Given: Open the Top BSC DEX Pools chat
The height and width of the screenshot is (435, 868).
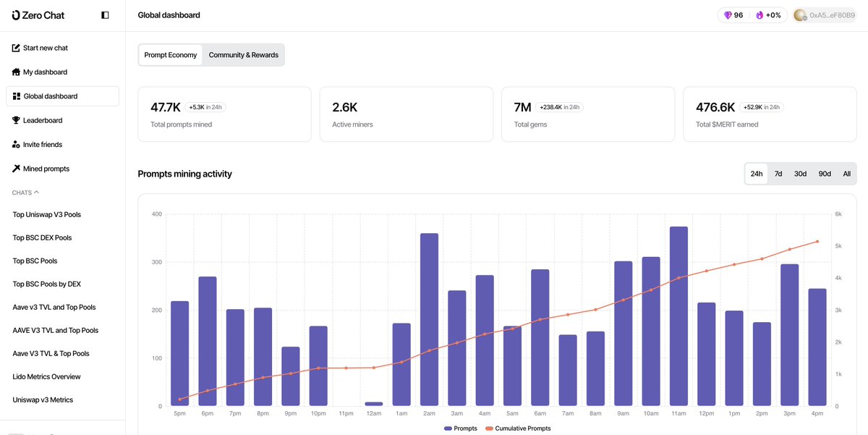Looking at the screenshot, I should click(x=41, y=237).
